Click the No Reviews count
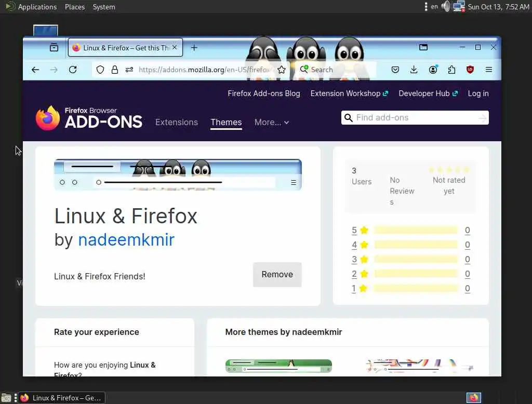Viewport: 532px width, 404px height. click(x=402, y=191)
